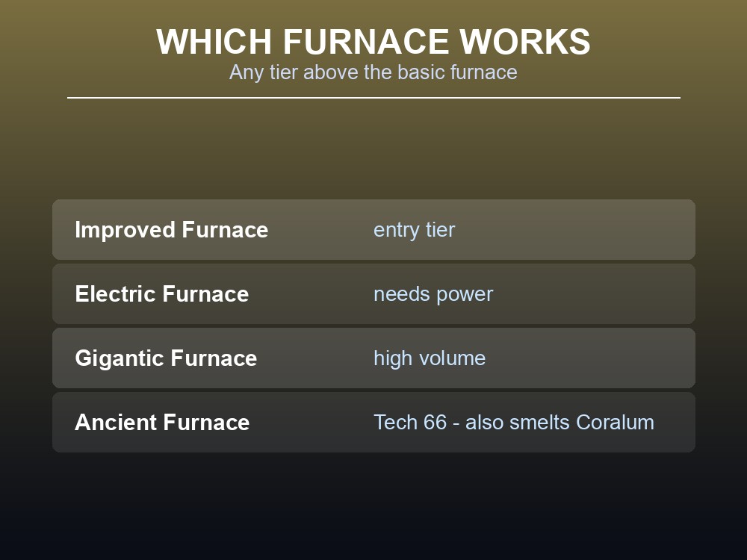Click the 'Improved Furnace' label
The height and width of the screenshot is (560, 747).
(x=172, y=230)
